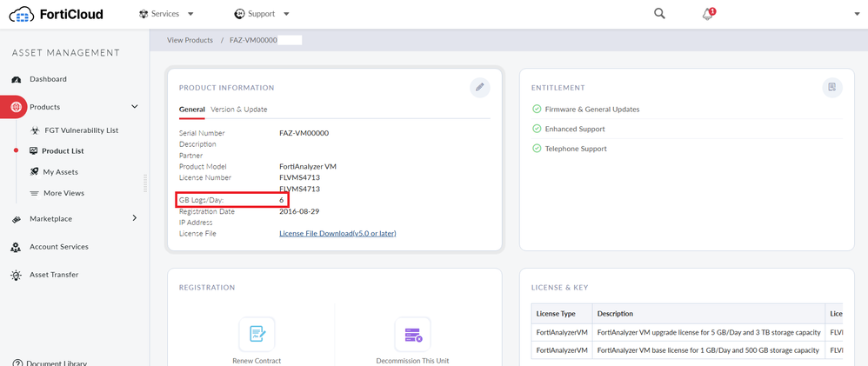Screen dimensions: 868x366
Task: Collapse the Products section chevron
Action: point(135,106)
